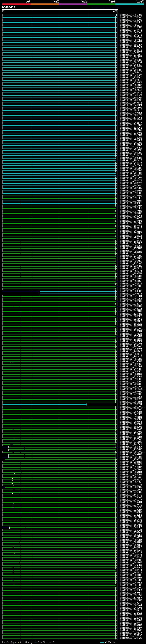The image size is (146, 644).
Task: Select the UniRef100_B4VT72 label
Action: (x=131, y=103)
